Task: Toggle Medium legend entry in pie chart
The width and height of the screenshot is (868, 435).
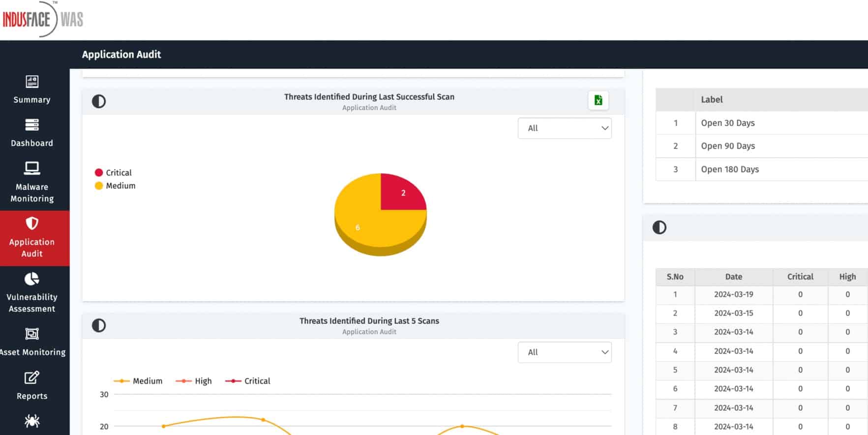Action: point(115,186)
